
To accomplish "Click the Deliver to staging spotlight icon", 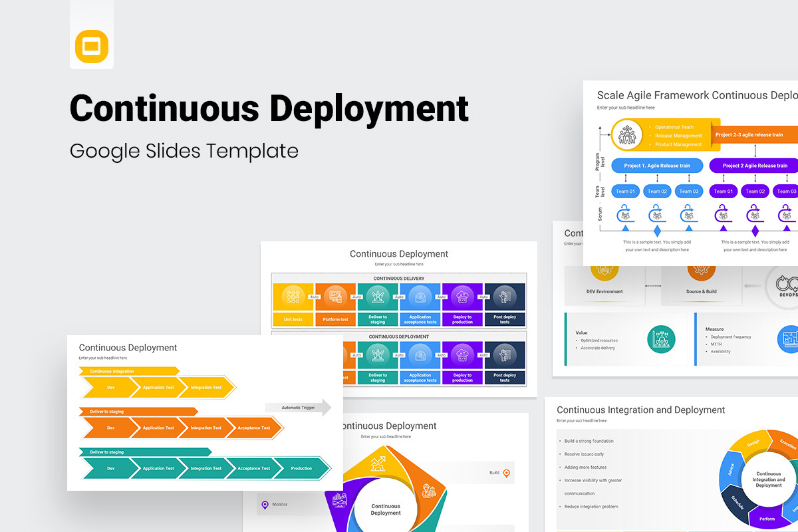I will [x=377, y=297].
